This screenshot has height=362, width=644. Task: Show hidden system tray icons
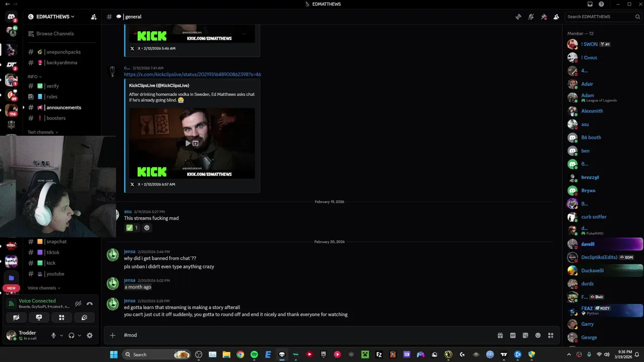pos(570,354)
